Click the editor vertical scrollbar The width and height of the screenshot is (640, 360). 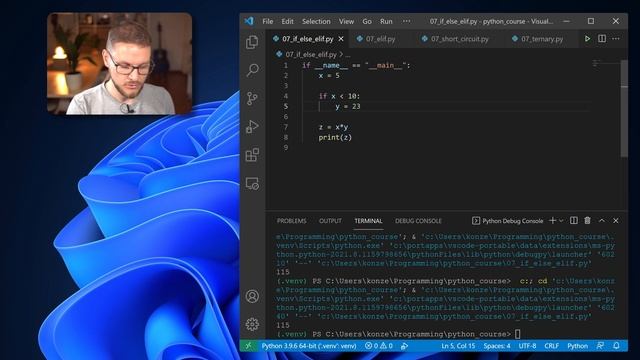pyautogui.click(x=624, y=108)
